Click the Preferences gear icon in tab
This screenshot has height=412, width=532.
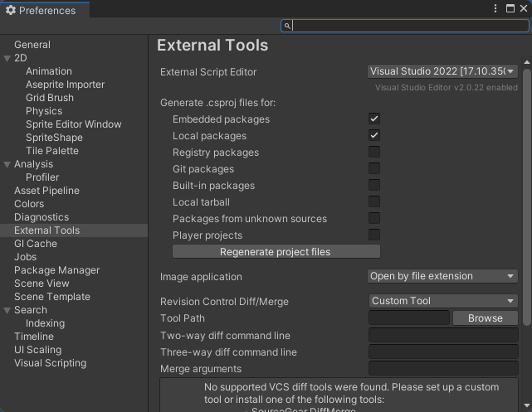[11, 10]
